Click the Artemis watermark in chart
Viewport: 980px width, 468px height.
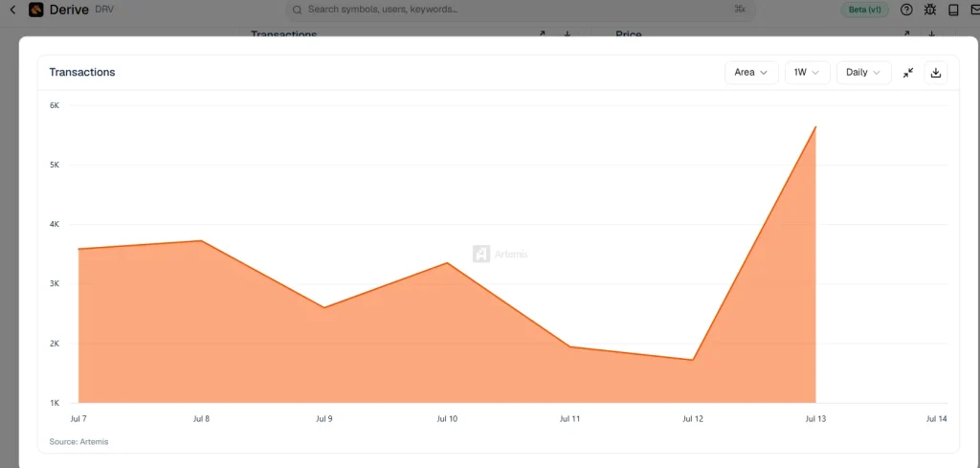point(500,254)
